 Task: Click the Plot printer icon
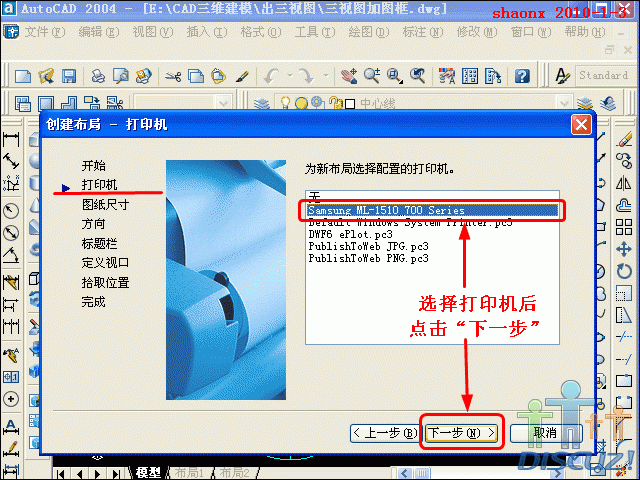coord(98,76)
